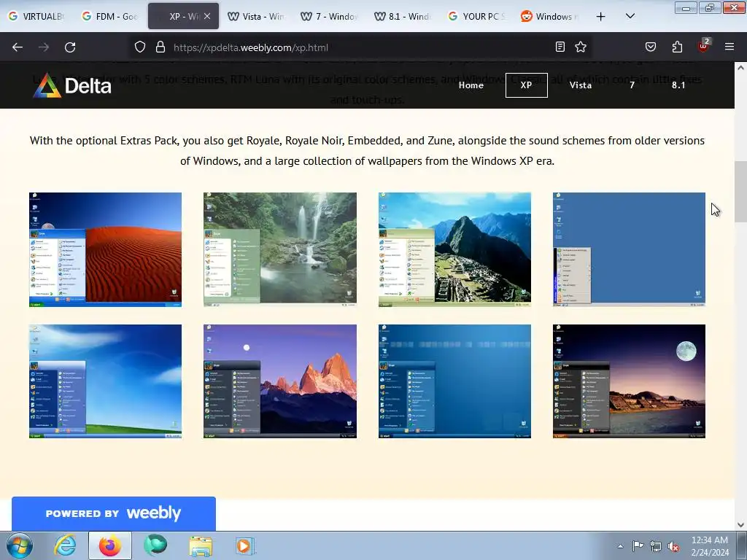Open the extensions puzzle icon
This screenshot has width=747, height=560.
(x=677, y=47)
